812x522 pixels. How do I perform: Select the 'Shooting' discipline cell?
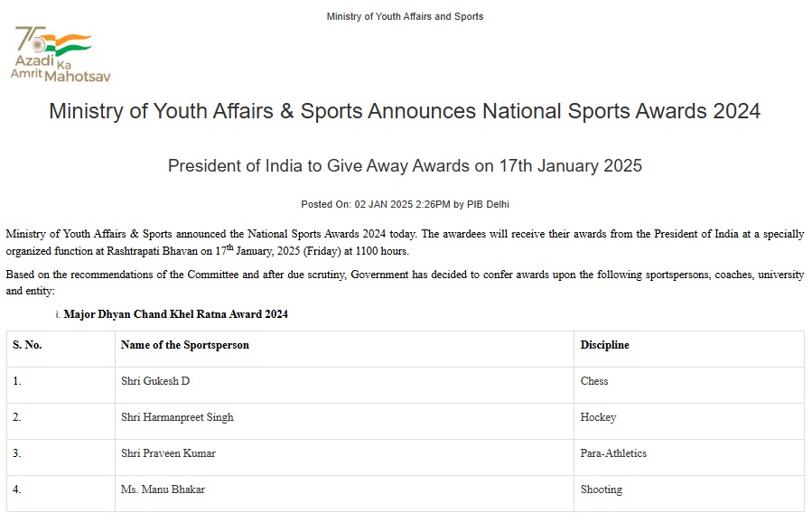coord(601,489)
